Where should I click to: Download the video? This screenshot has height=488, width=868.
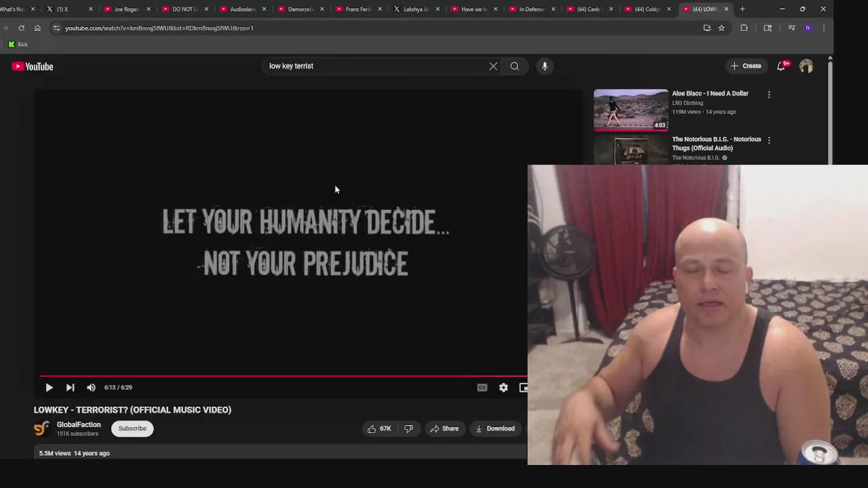[495, 428]
